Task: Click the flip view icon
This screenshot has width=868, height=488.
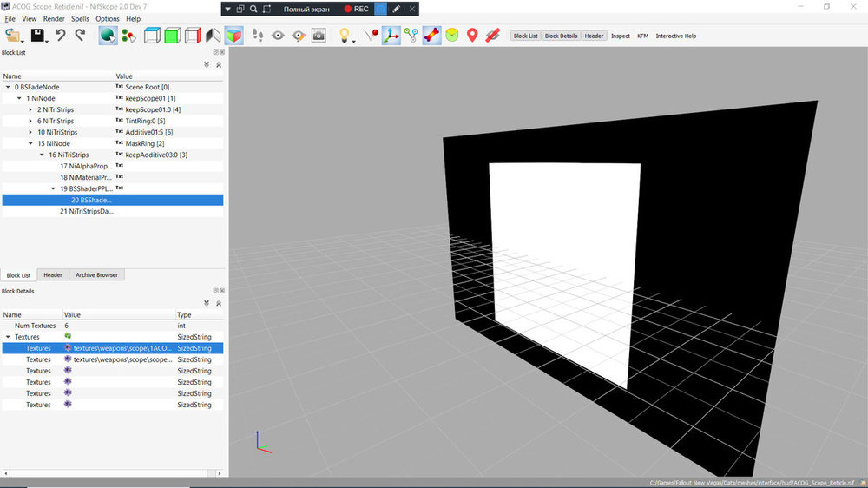Action: (x=214, y=36)
